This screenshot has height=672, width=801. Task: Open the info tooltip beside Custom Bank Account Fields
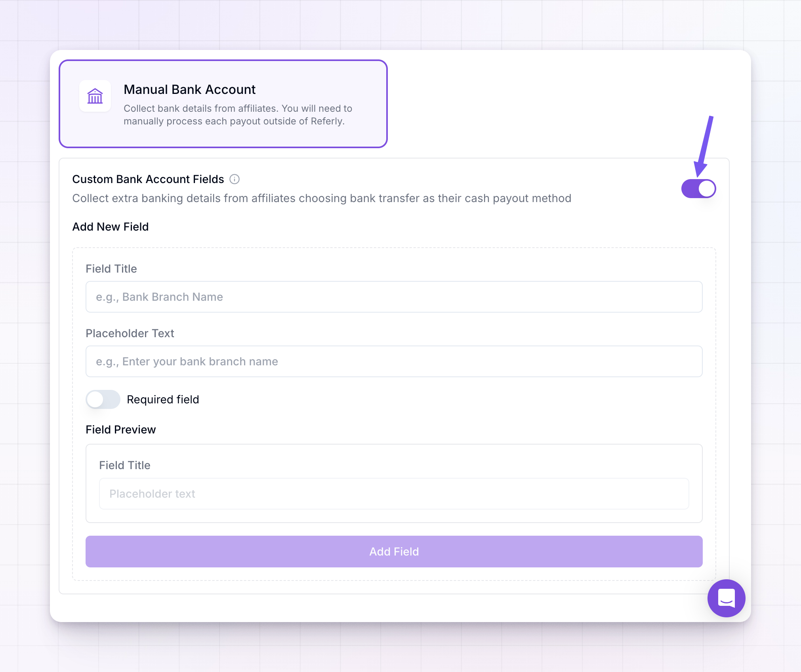point(235,179)
